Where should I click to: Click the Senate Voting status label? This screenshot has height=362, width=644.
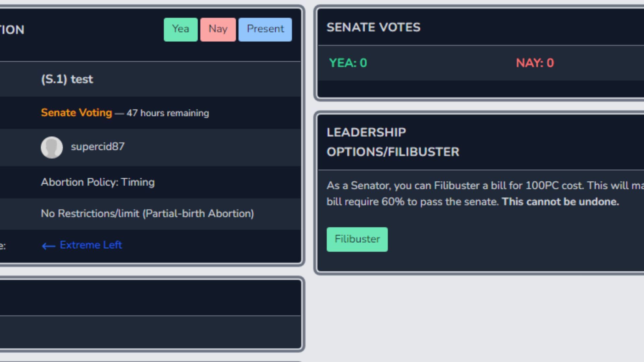[76, 113]
